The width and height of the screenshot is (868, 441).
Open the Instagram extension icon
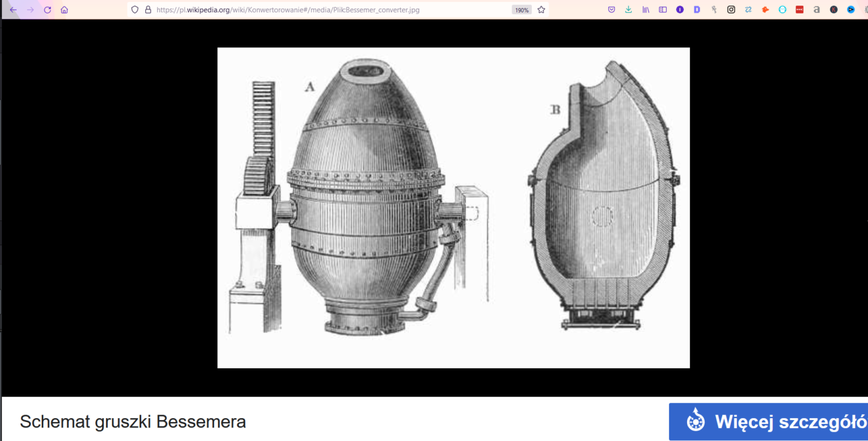[x=731, y=10]
